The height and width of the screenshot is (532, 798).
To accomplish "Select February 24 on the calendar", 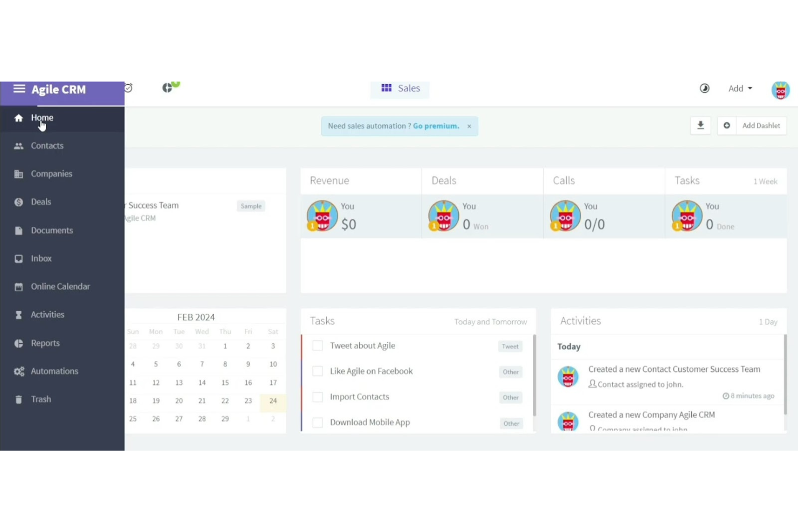I will 273,401.
